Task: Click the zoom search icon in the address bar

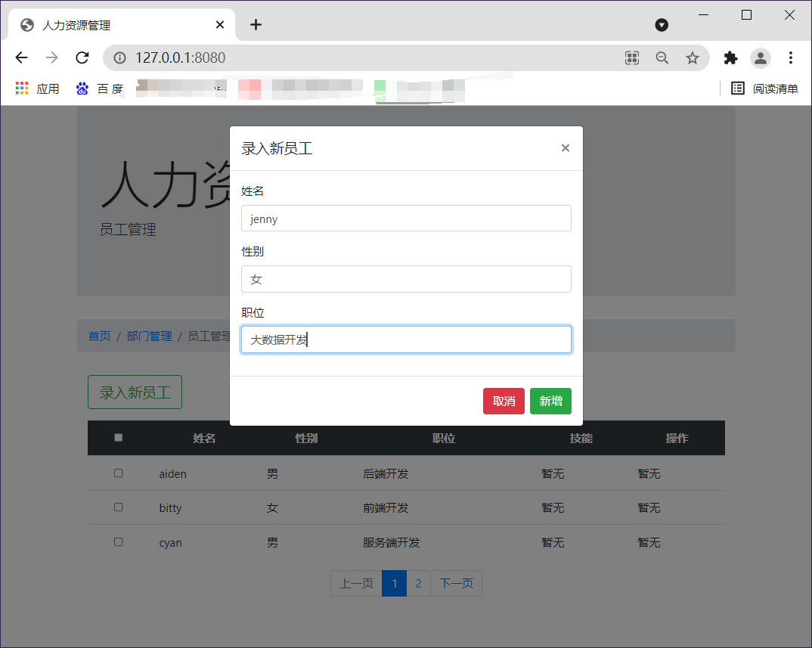Action: 662,57
